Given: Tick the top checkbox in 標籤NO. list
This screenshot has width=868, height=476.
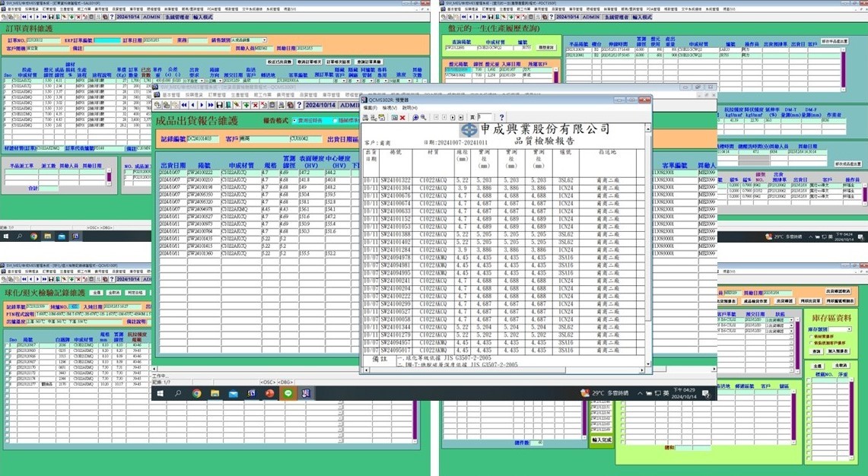Looking at the screenshot, I should point(808,380).
